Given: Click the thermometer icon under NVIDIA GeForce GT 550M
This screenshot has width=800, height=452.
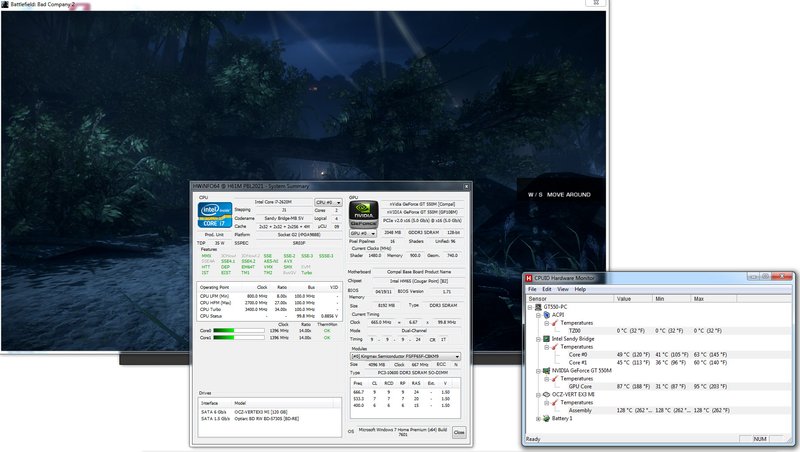Looking at the screenshot, I should 555,379.
